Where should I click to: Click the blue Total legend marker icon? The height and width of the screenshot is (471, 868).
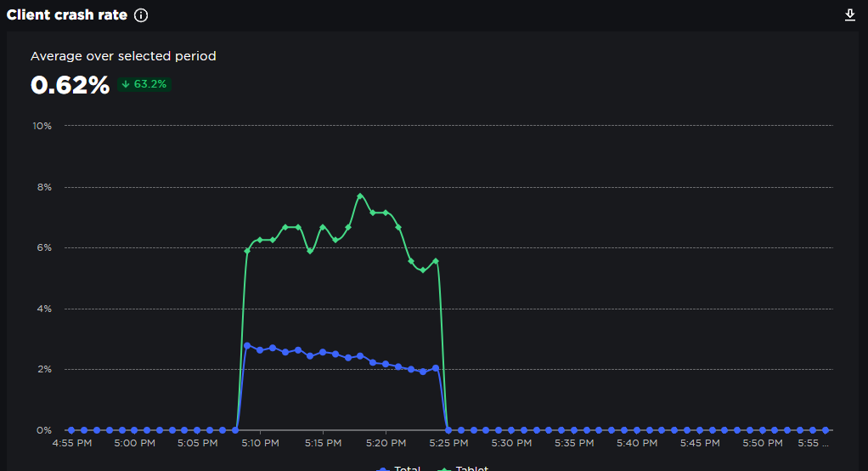[383, 468]
